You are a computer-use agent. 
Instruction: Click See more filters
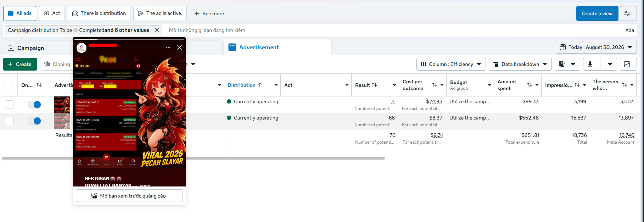pyautogui.click(x=209, y=13)
